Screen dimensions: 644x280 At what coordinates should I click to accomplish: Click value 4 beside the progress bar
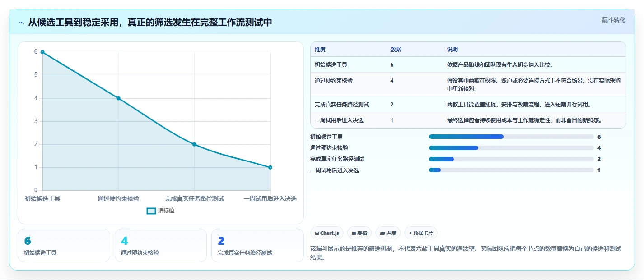[599, 148]
